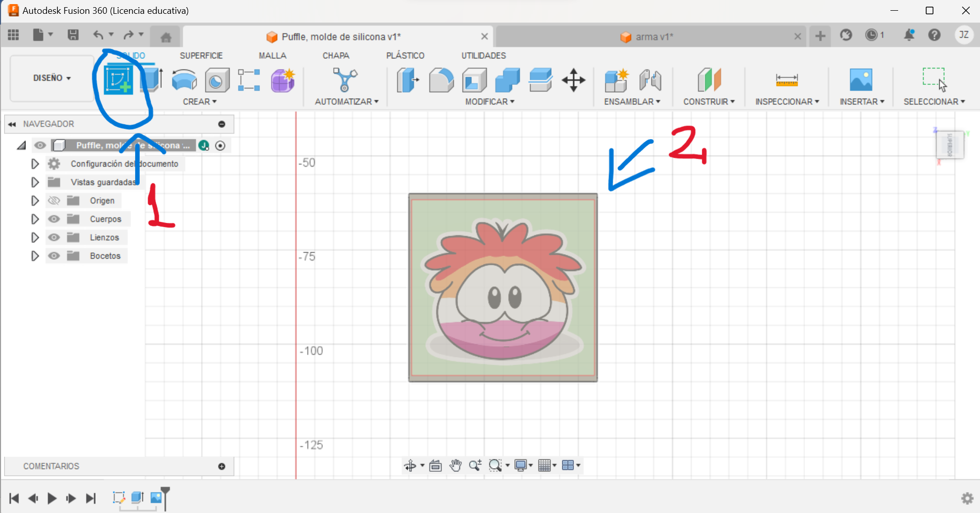Select the Fillet tool icon
Image resolution: width=980 pixels, height=513 pixels.
click(x=441, y=80)
